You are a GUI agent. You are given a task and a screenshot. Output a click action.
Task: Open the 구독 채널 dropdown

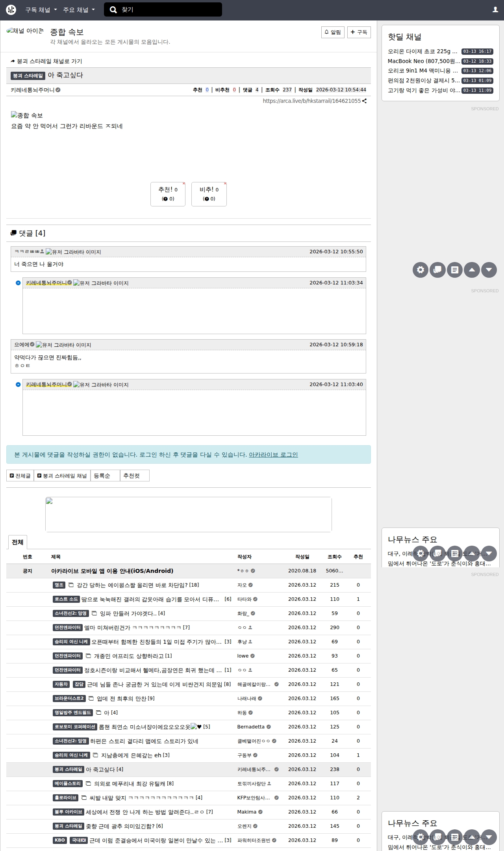41,10
